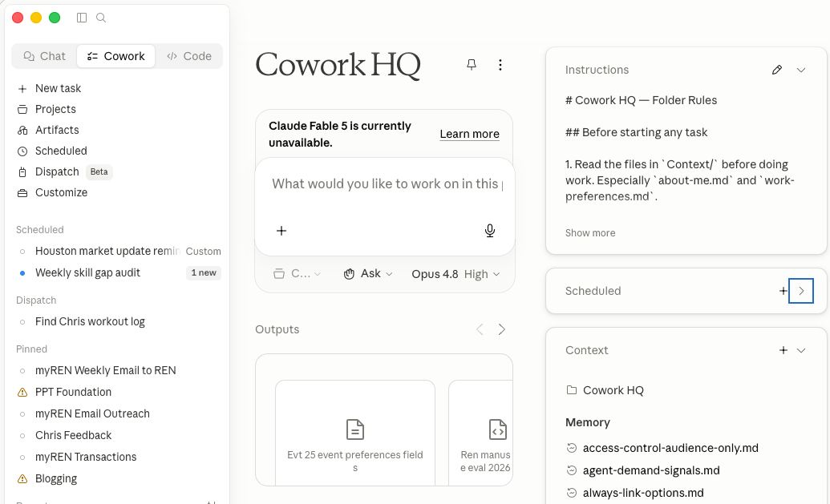Collapse the Instructions panel
Screen dimensions: 830x504
(801, 70)
